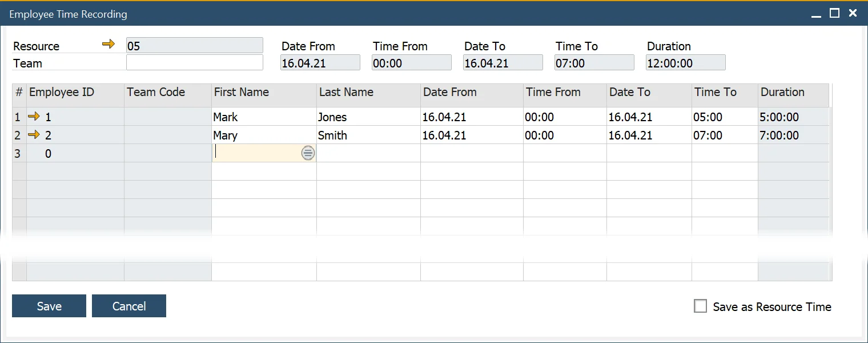Select the row number cell for row 3
868x343 pixels.
point(18,153)
